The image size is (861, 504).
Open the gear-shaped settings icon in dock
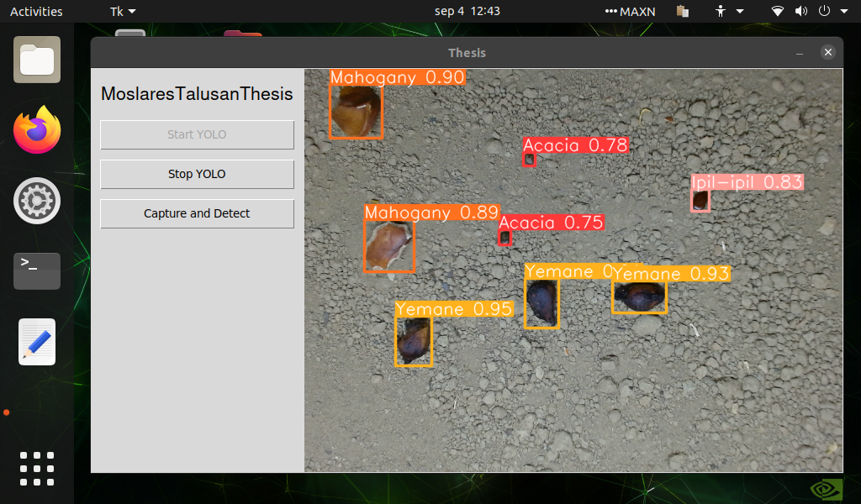tap(37, 201)
